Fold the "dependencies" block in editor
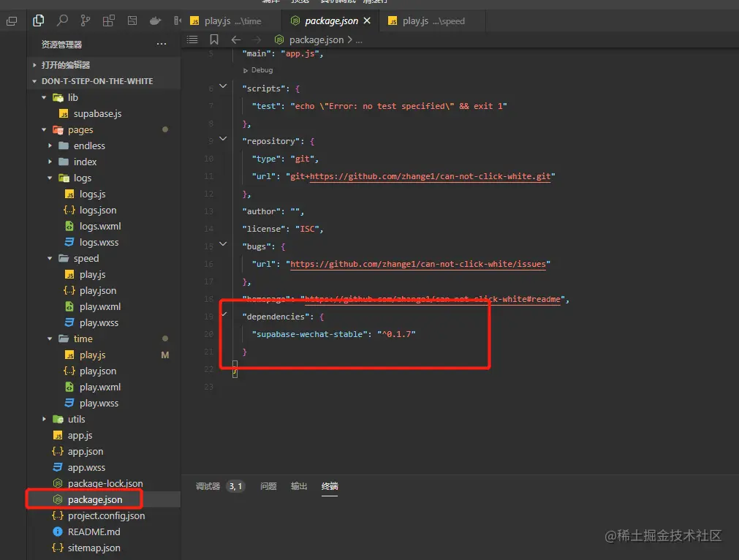Image resolution: width=739 pixels, height=560 pixels. tap(224, 314)
